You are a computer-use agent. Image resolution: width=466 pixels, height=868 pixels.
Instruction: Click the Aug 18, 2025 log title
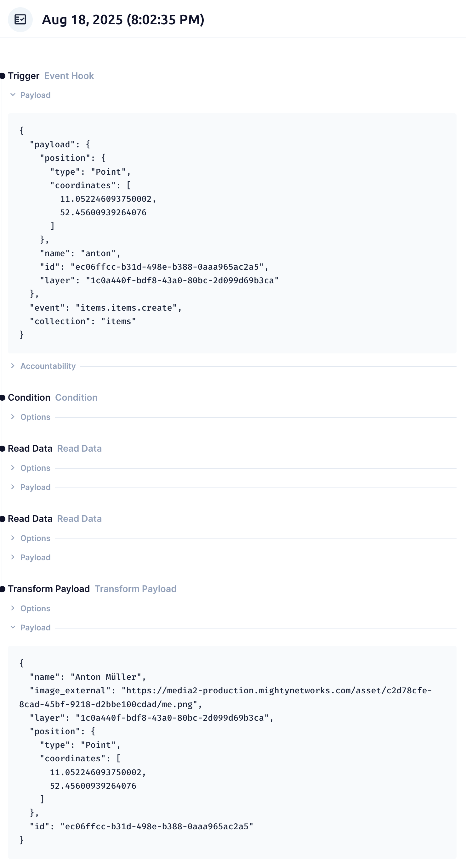123,20
